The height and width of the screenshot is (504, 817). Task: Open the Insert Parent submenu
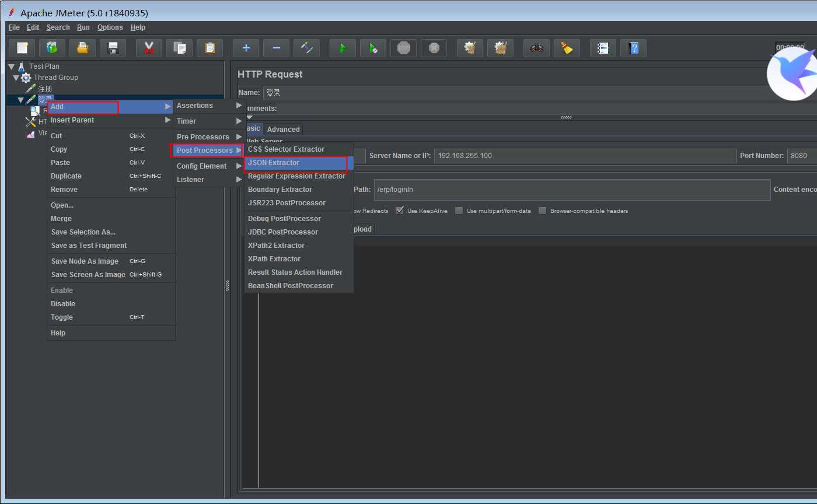[x=110, y=120]
